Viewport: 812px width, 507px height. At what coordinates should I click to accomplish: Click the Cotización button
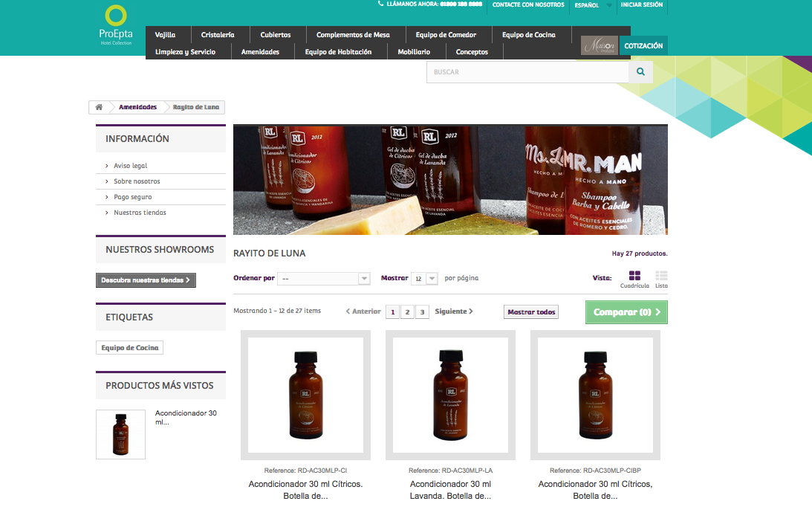pyautogui.click(x=643, y=45)
